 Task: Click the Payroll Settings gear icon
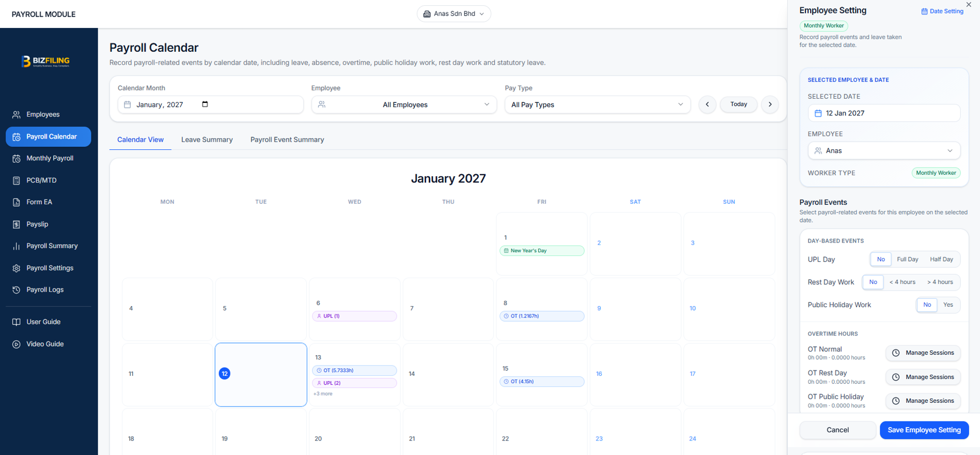[17, 268]
